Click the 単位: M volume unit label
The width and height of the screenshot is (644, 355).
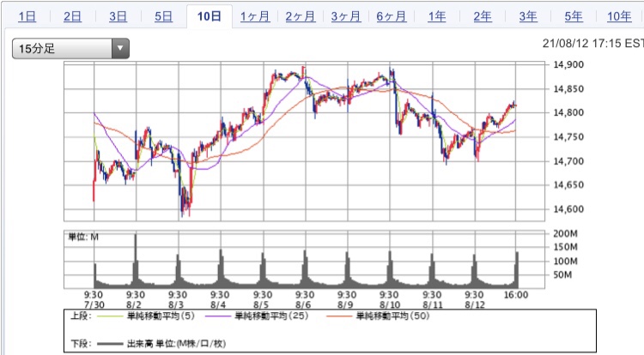coord(83,237)
